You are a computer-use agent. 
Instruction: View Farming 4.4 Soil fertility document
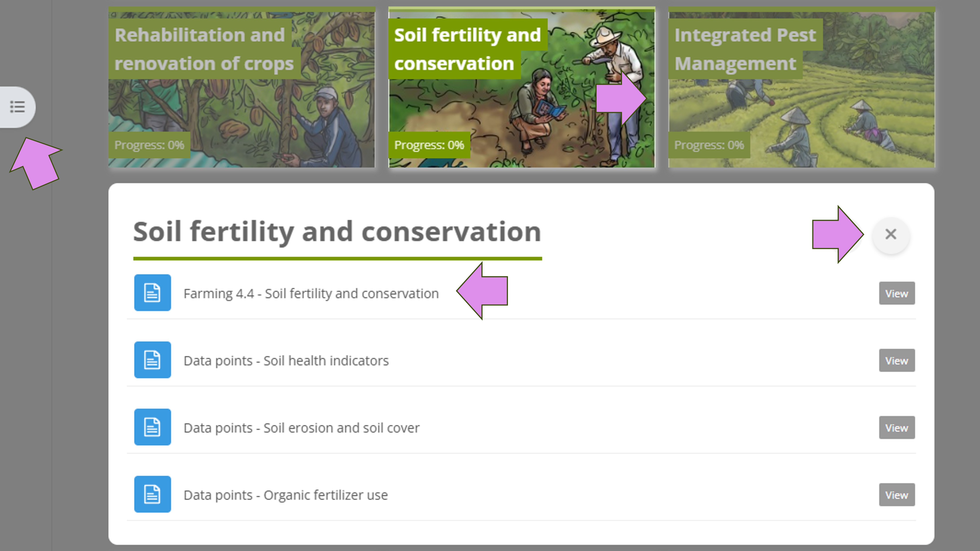click(896, 294)
